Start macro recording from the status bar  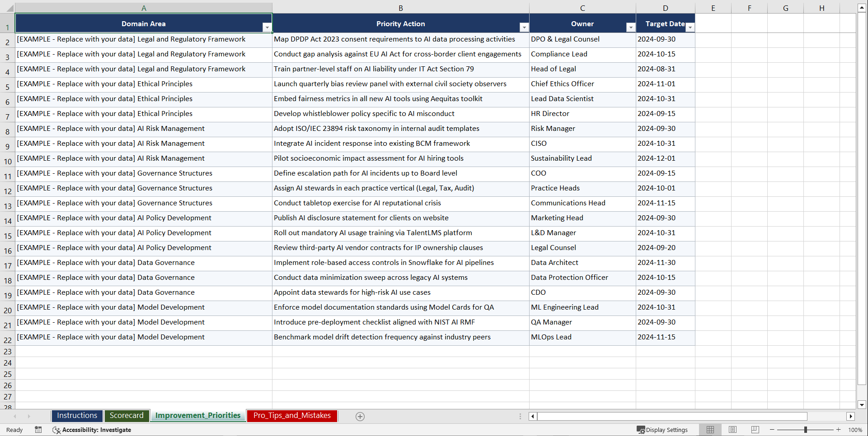click(38, 430)
